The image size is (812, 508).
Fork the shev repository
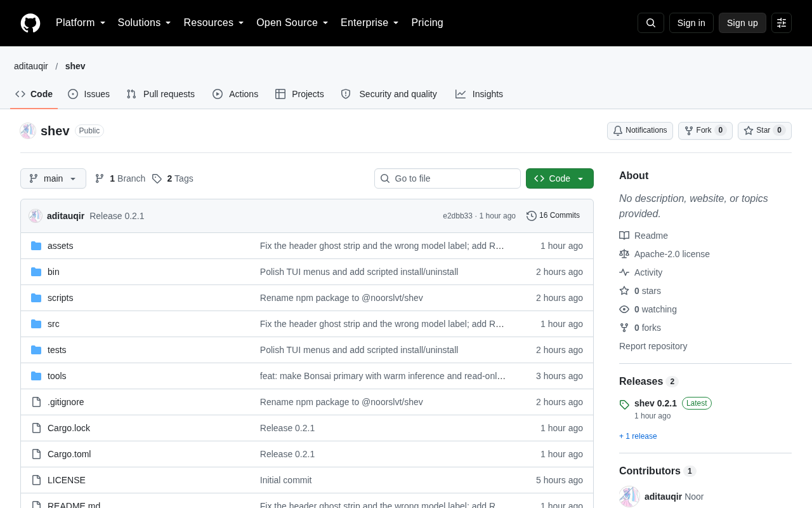tap(705, 131)
